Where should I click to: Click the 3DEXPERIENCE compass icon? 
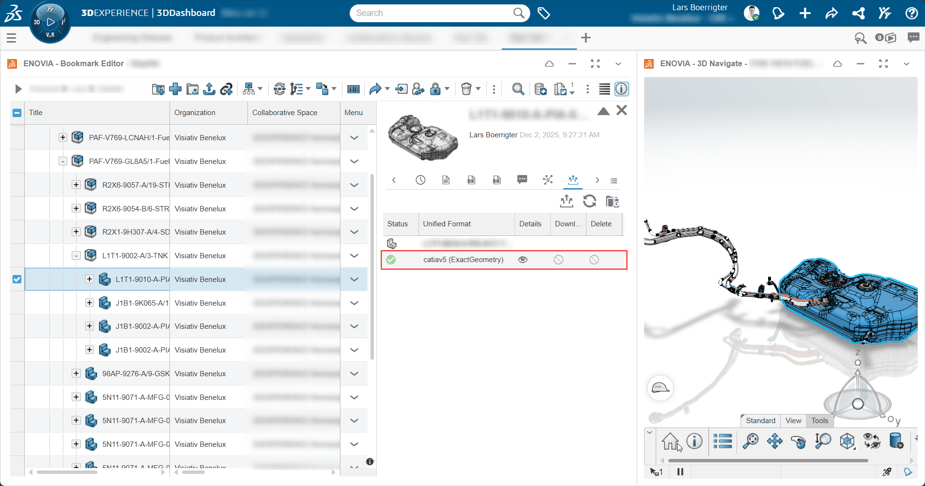(x=50, y=22)
